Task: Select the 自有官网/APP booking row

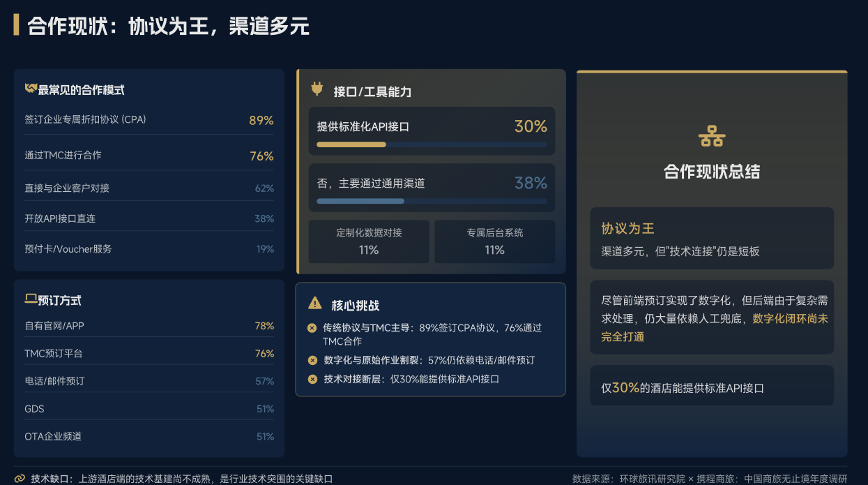Action: 149,326
